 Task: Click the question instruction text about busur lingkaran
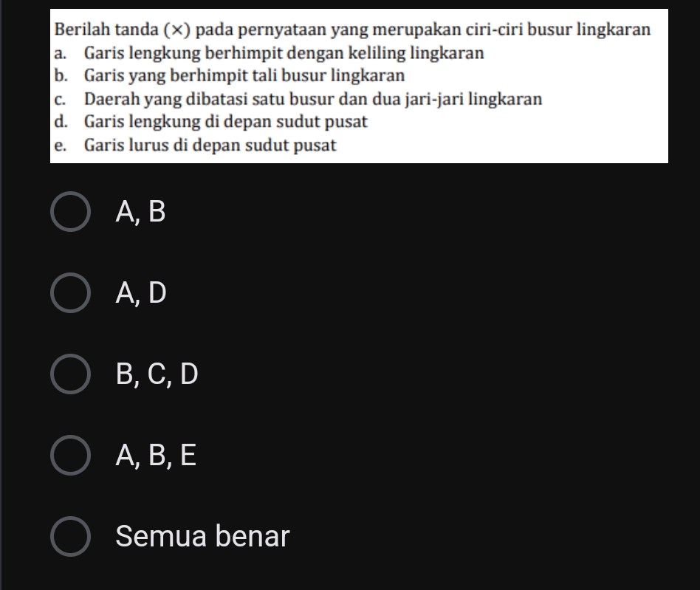point(352,30)
